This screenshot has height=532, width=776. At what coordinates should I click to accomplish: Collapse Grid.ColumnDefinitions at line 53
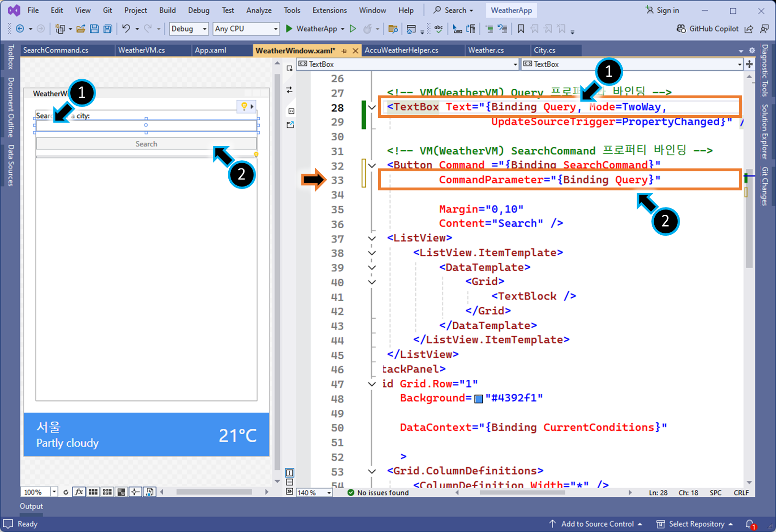pos(372,471)
